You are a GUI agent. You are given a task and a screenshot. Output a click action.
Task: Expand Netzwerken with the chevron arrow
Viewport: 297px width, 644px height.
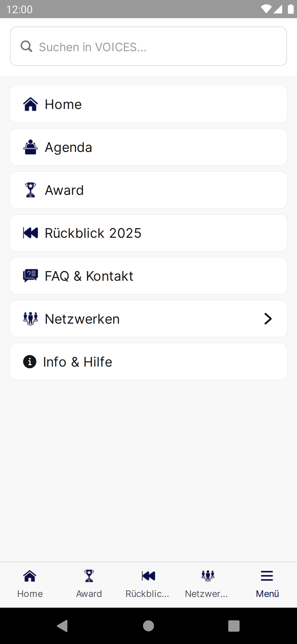(268, 319)
